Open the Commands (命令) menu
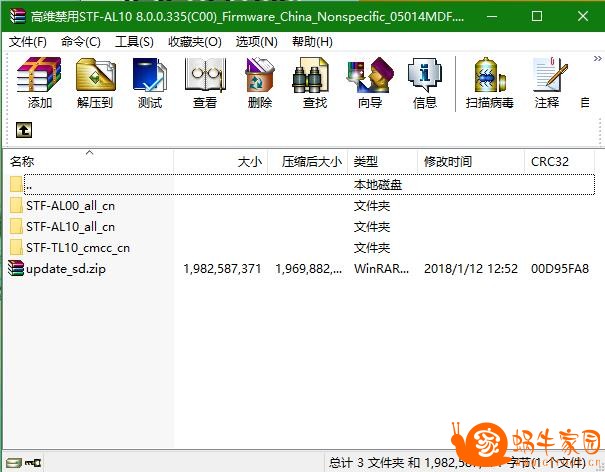The height and width of the screenshot is (472, 605). pos(81,42)
